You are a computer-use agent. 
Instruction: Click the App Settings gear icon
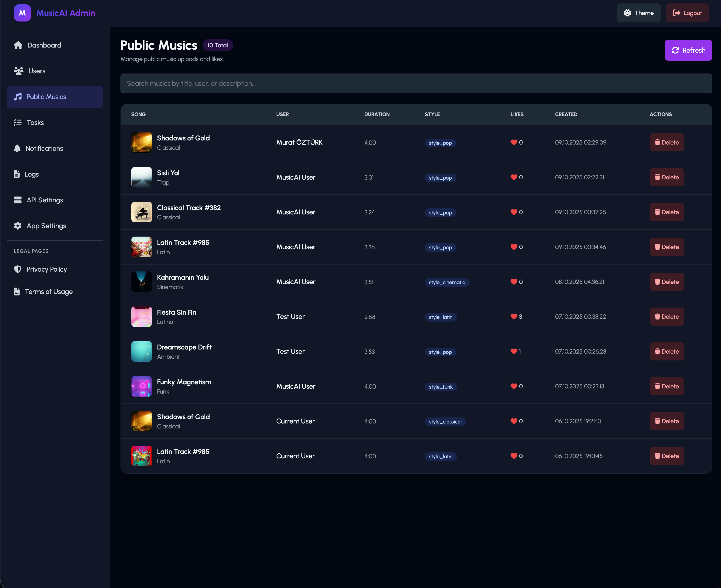coord(18,226)
